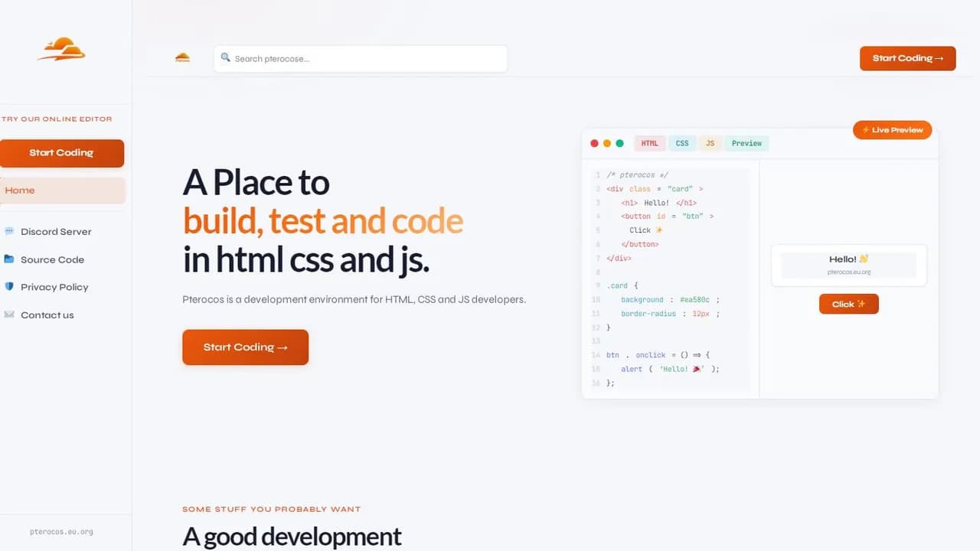Image resolution: width=980 pixels, height=551 pixels.
Task: Click the orange Click button in the preview
Action: click(x=849, y=304)
